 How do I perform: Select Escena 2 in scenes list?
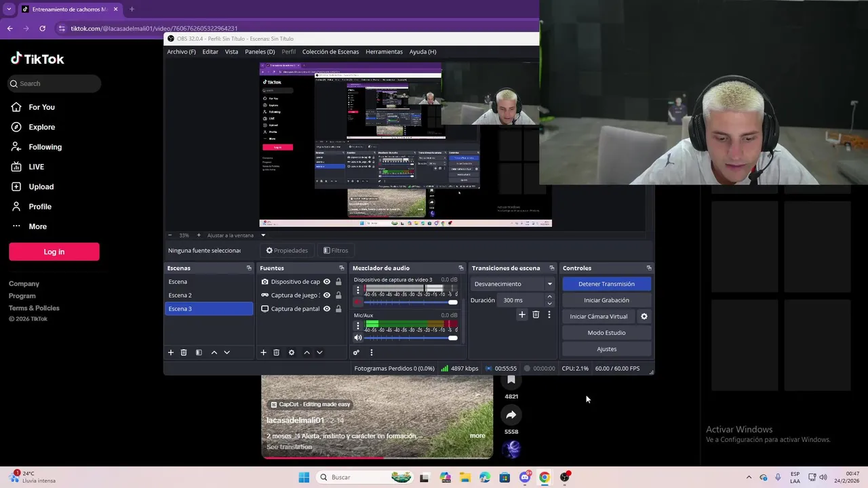(209, 296)
